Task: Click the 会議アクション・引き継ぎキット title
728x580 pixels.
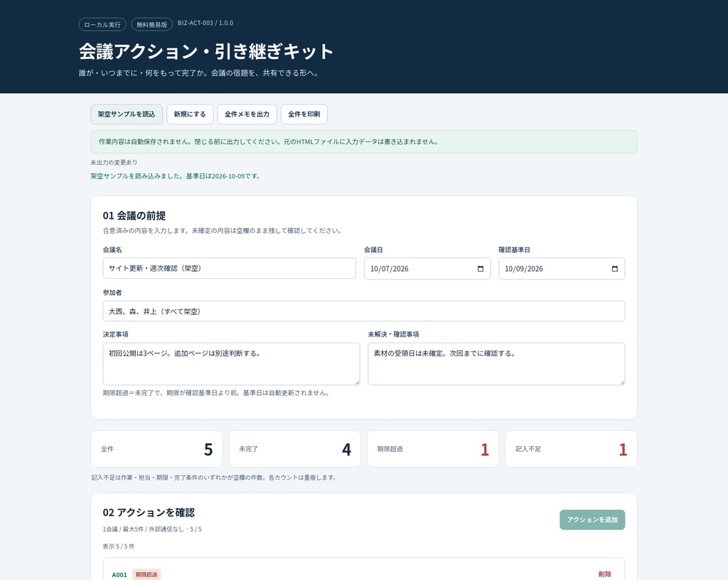Action: (206, 51)
